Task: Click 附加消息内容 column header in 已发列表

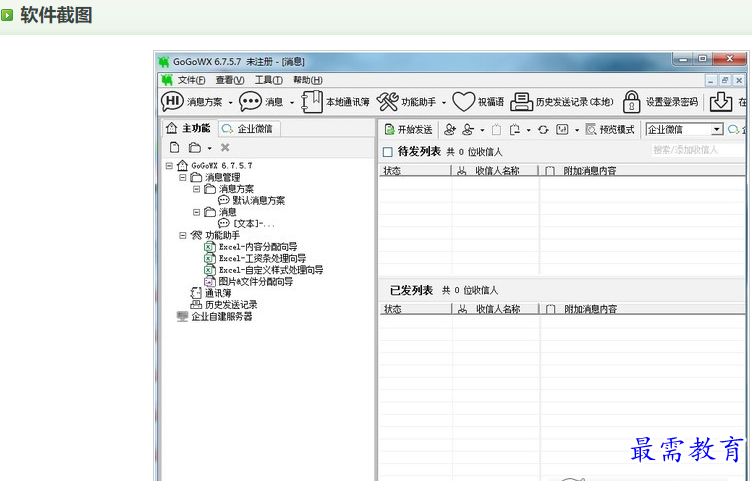Action: click(x=643, y=309)
